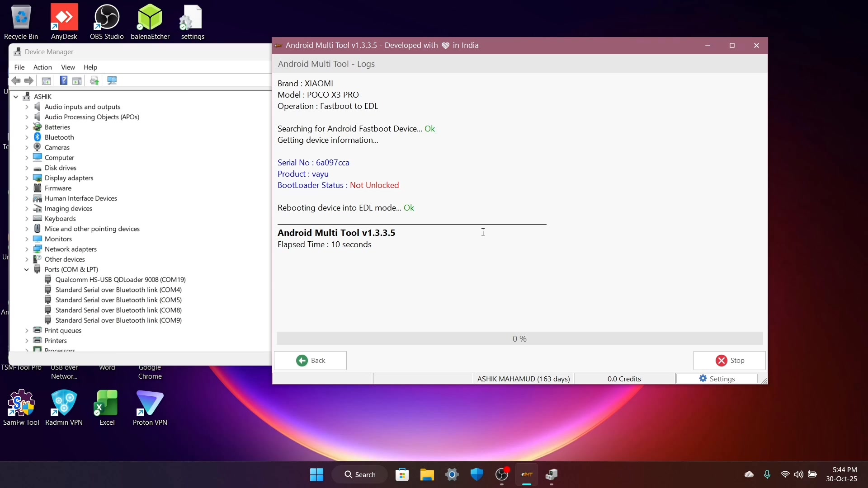Click Device Manager icon on taskbar
The image size is (868, 488).
pyautogui.click(x=552, y=475)
